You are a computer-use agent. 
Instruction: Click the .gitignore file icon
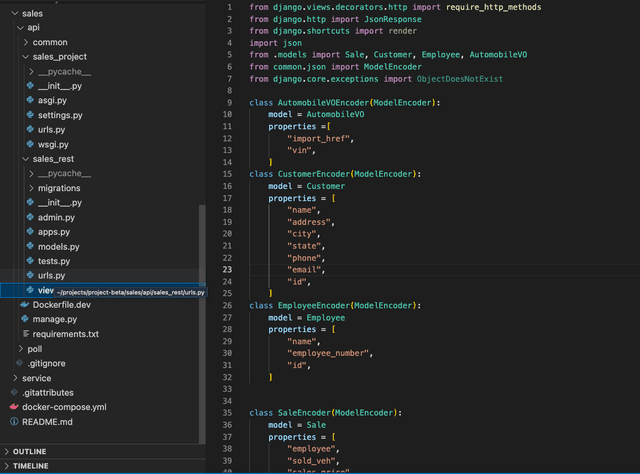21,362
